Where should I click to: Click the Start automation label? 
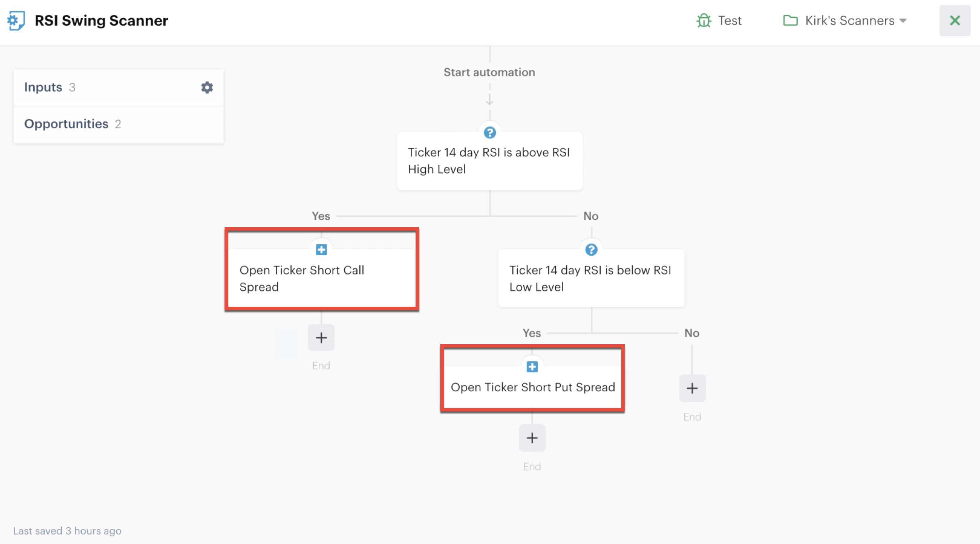click(x=489, y=72)
